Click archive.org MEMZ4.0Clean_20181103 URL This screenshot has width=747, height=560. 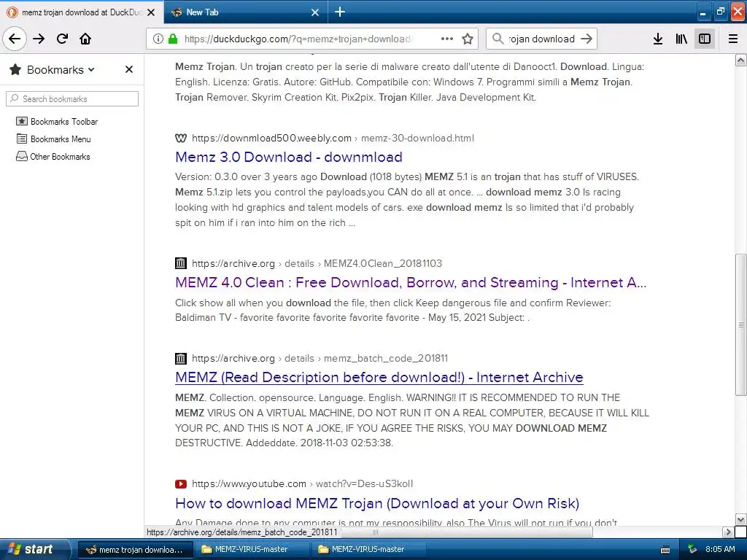coord(317,263)
